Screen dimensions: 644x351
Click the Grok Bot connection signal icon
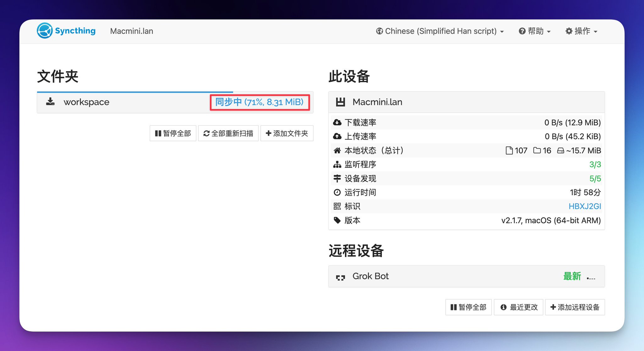click(591, 278)
